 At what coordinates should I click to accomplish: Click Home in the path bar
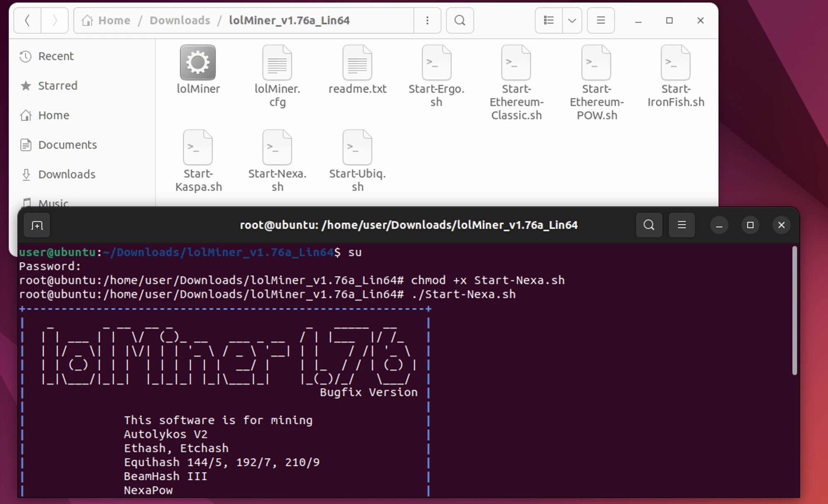tap(113, 20)
